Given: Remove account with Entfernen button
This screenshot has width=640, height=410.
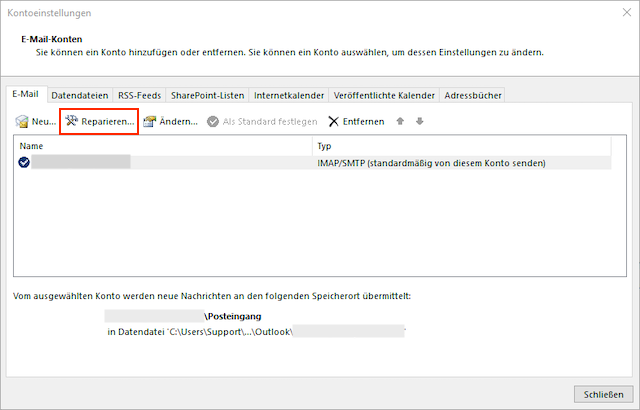Looking at the screenshot, I should (356, 122).
